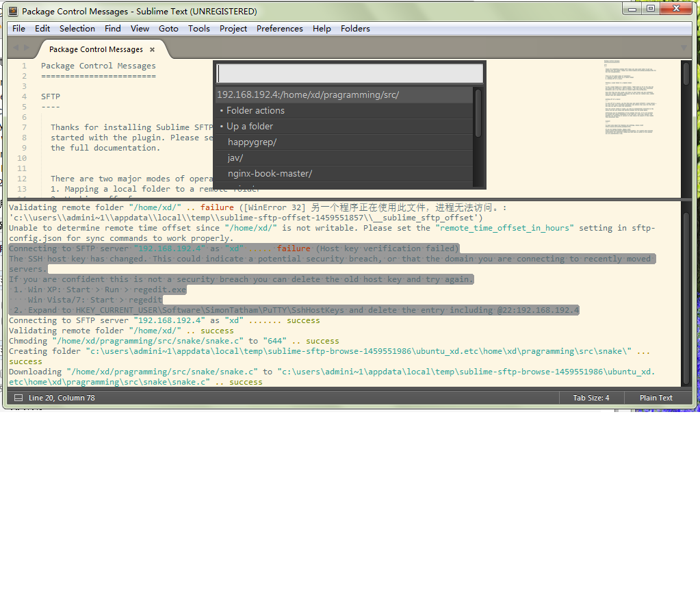Choose Up a folder in SFTP list

[343, 127]
